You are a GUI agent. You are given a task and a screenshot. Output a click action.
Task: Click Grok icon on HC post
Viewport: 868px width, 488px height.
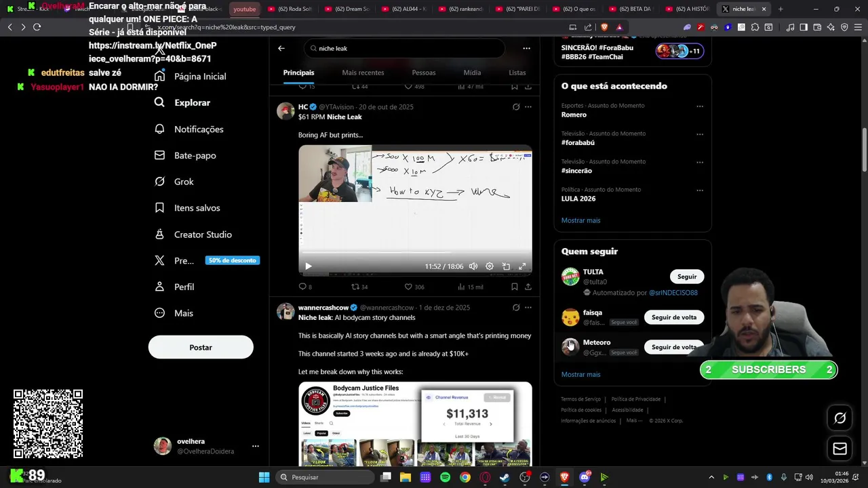[x=516, y=107]
